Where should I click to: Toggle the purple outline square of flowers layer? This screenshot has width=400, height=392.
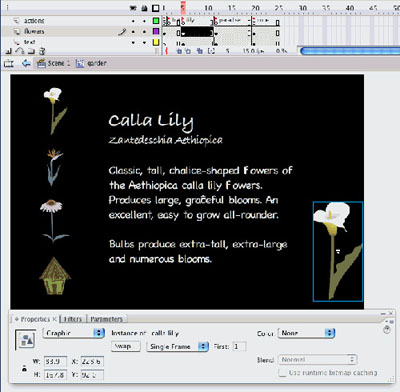[x=156, y=31]
